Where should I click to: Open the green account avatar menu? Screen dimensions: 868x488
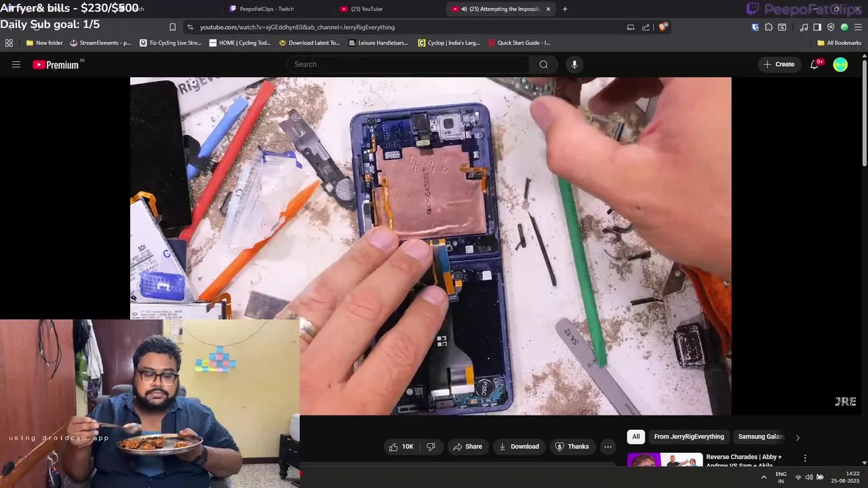pyautogui.click(x=840, y=64)
